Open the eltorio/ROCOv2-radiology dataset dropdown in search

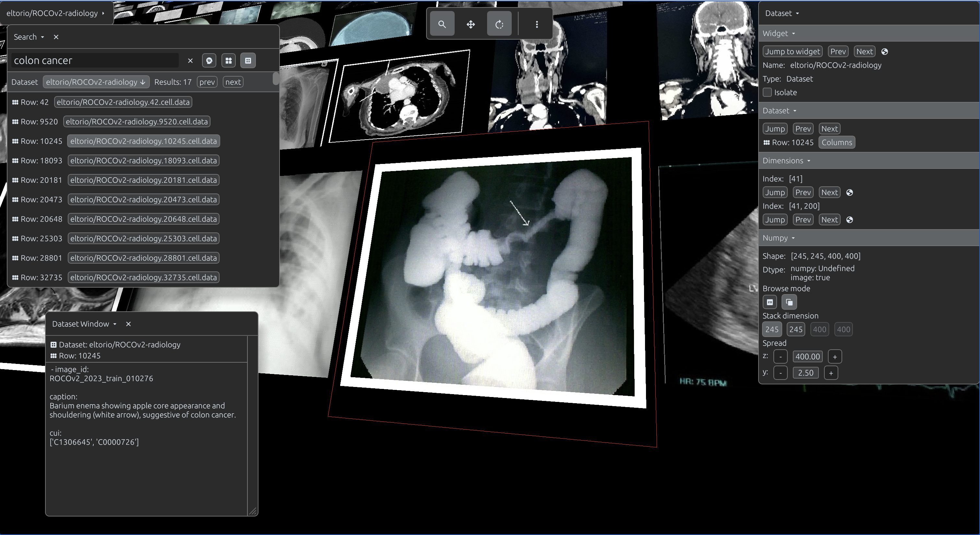click(x=96, y=82)
